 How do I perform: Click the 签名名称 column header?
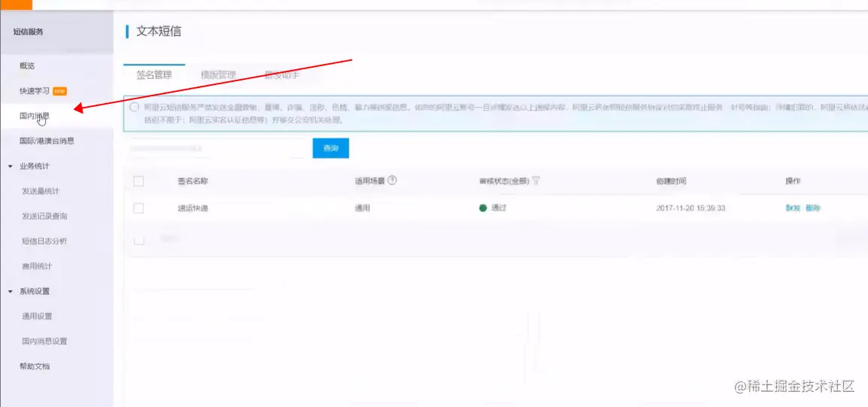click(x=193, y=181)
